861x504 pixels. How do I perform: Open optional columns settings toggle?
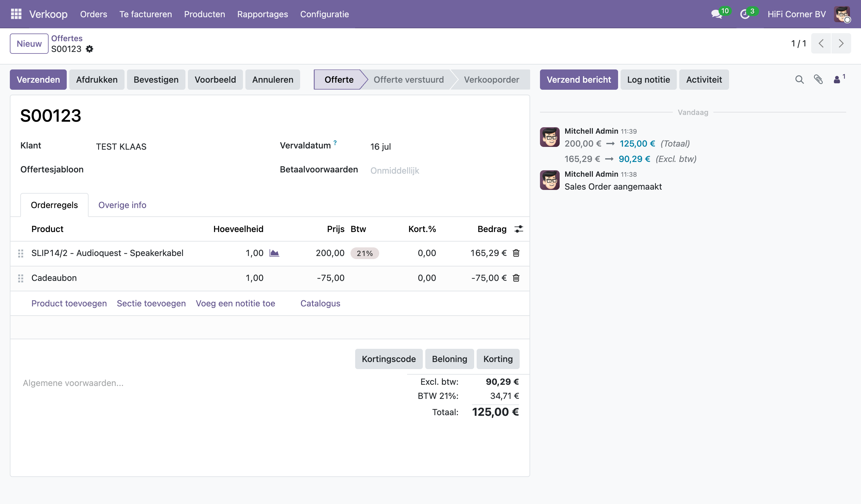pyautogui.click(x=519, y=229)
